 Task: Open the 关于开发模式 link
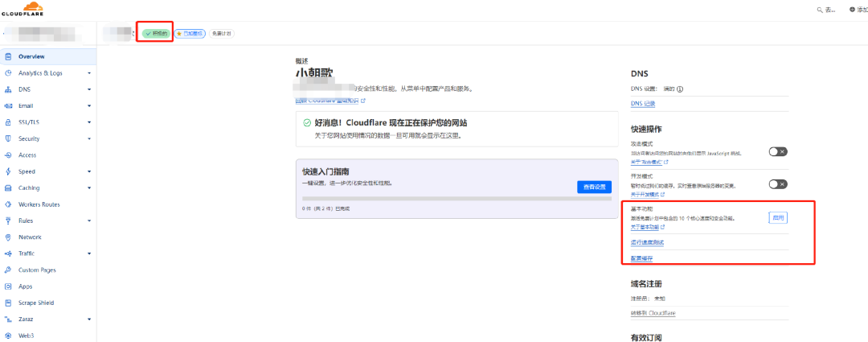[647, 195]
